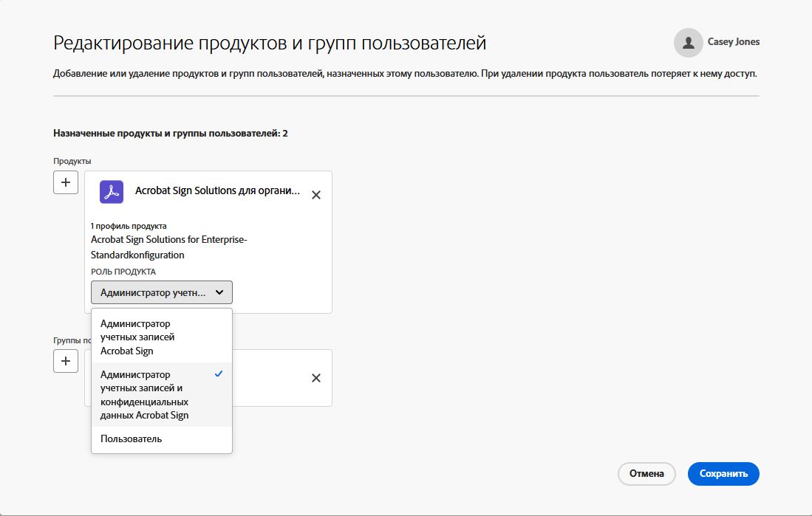Choose the account and confidential data administrator role
The image size is (812, 516).
tap(144, 395)
